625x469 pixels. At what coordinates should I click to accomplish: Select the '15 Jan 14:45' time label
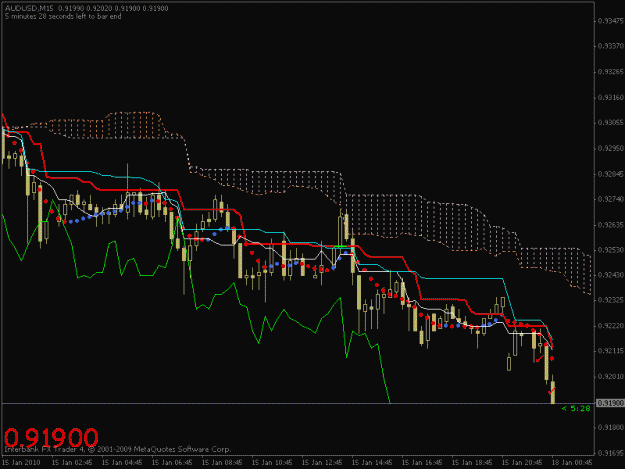(x=372, y=463)
